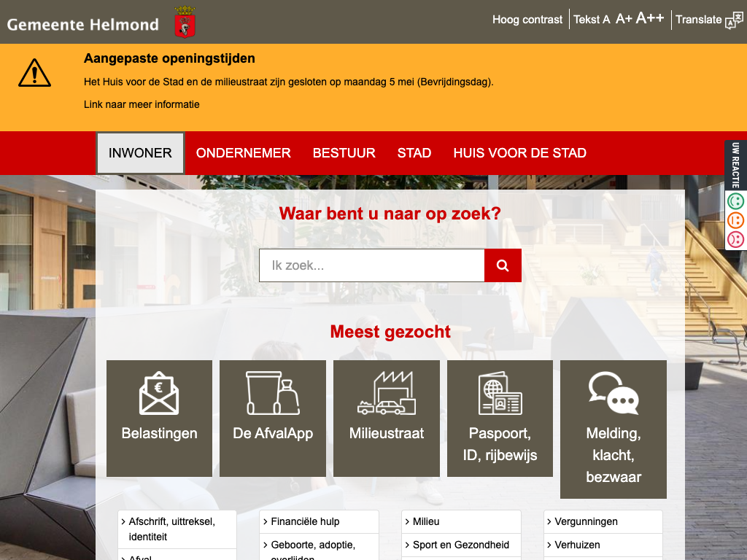Click the green happy smiley feedback icon
Screen dimensions: 747x560
coord(735,201)
